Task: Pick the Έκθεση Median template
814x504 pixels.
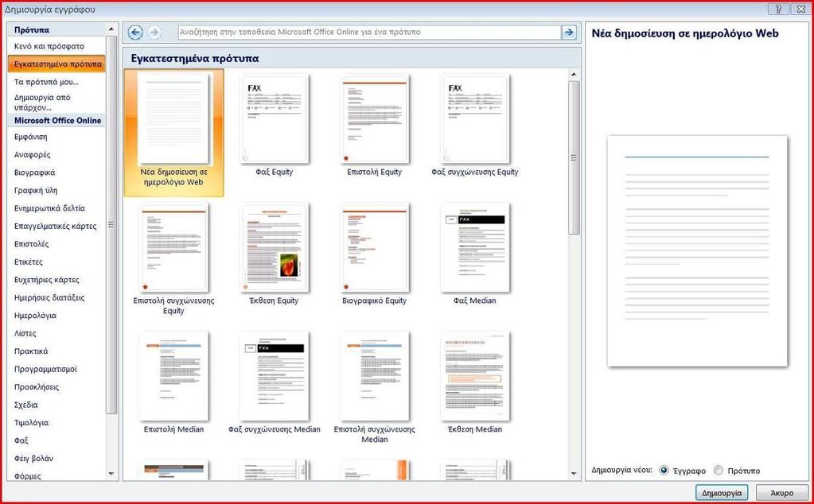Action: click(475, 382)
